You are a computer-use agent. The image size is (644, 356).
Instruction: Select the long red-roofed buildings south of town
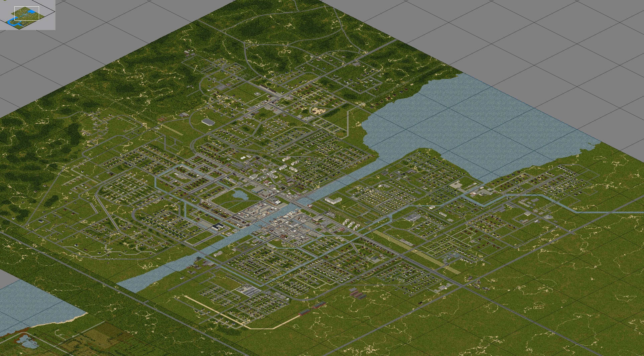[x=312, y=309]
